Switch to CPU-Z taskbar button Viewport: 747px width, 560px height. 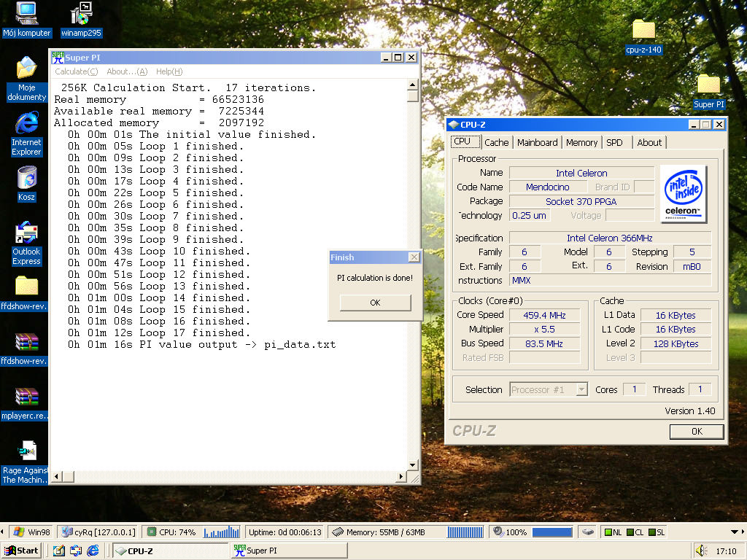point(170,551)
